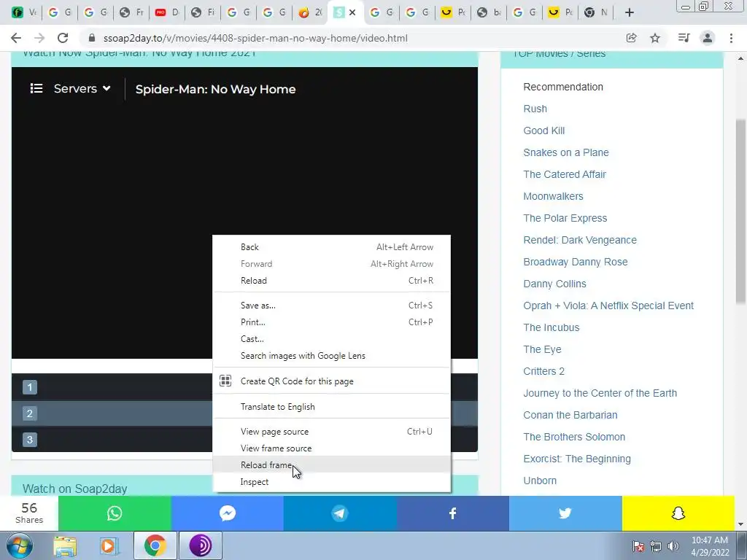Image resolution: width=747 pixels, height=560 pixels.
Task: Select Inspect in context menu
Action: tap(332, 482)
